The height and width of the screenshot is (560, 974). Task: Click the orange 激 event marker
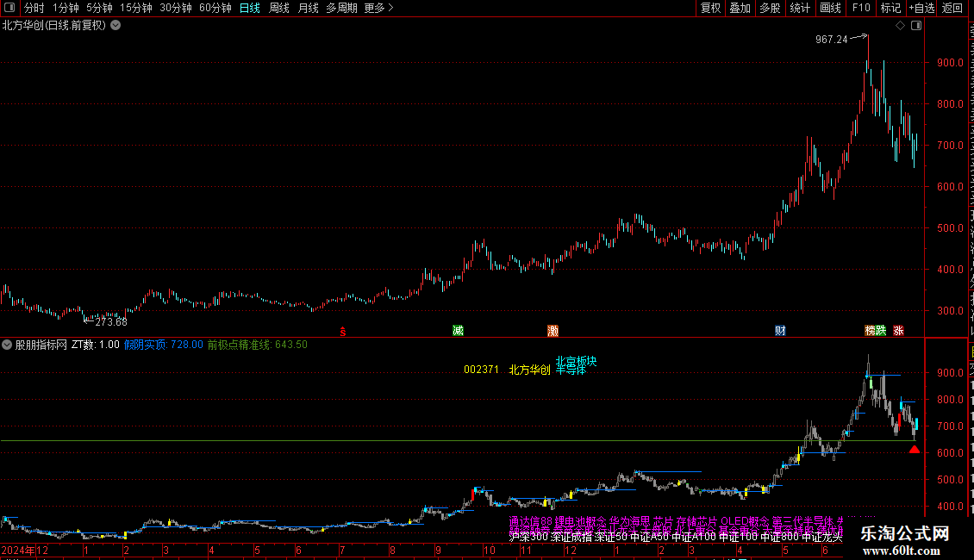tap(553, 331)
